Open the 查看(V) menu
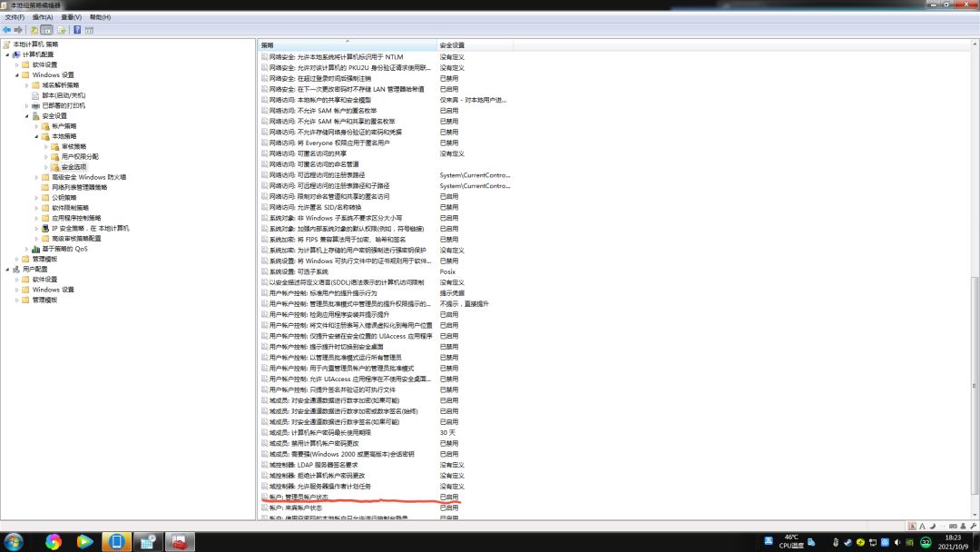Screen dimensions: 980x552 [x=72, y=17]
